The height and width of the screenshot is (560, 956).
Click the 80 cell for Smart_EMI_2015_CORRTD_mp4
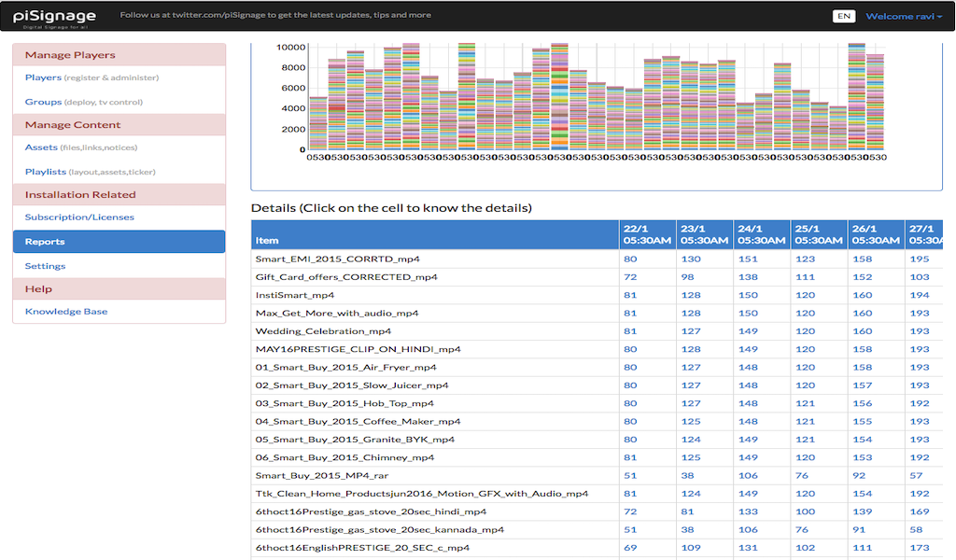pos(630,259)
